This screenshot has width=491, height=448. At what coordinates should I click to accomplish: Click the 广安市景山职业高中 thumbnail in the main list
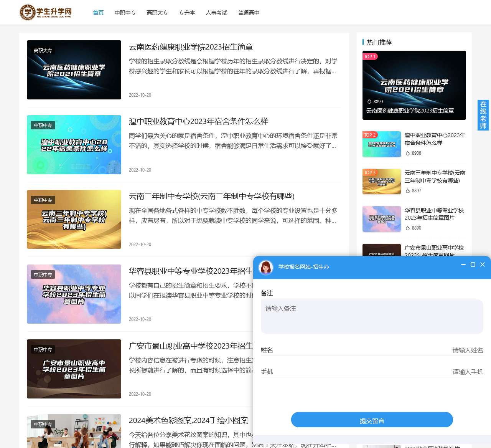pos(74,369)
